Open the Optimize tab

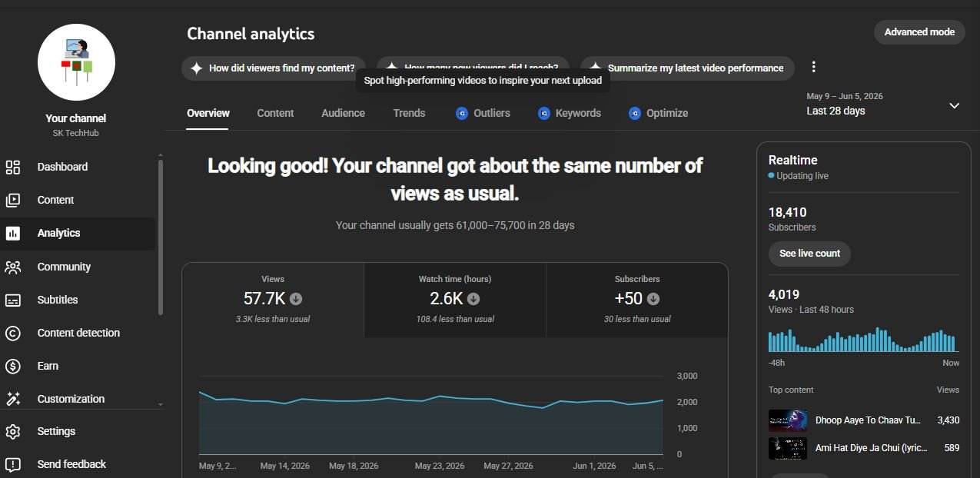coord(658,113)
